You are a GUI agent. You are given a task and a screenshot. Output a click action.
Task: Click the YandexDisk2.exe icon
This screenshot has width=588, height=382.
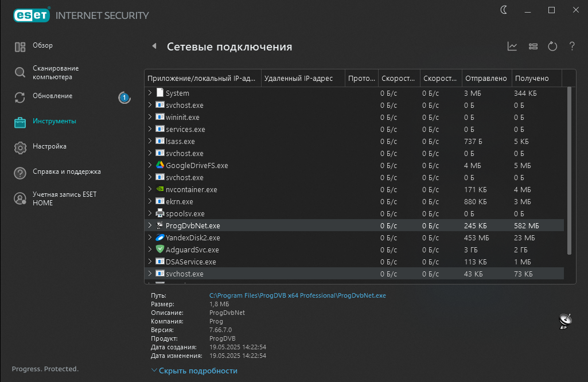coord(160,237)
